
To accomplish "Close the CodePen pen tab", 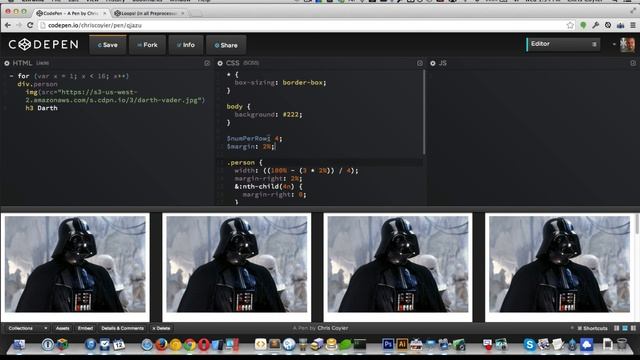I will [104, 13].
